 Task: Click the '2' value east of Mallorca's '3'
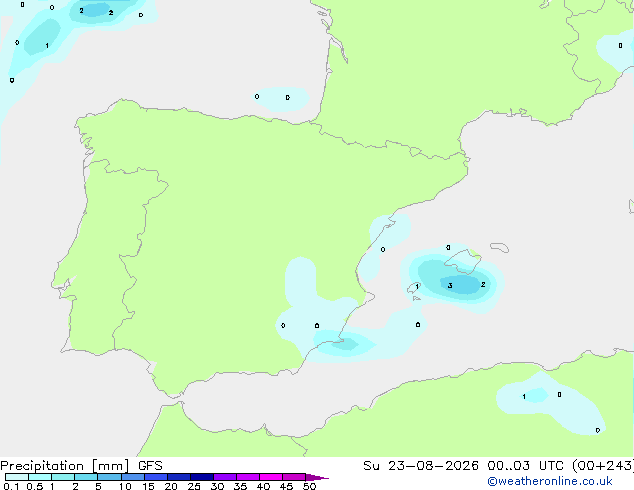[x=483, y=285]
